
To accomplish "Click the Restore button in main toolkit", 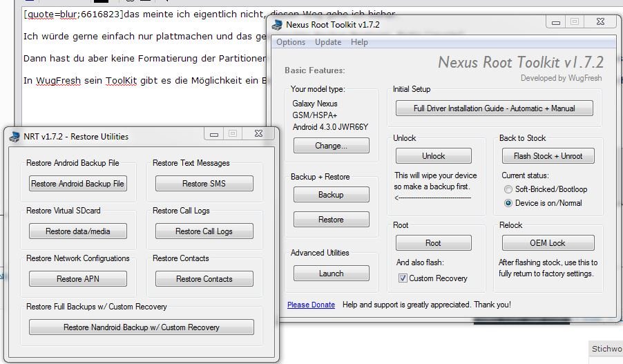I will (331, 220).
